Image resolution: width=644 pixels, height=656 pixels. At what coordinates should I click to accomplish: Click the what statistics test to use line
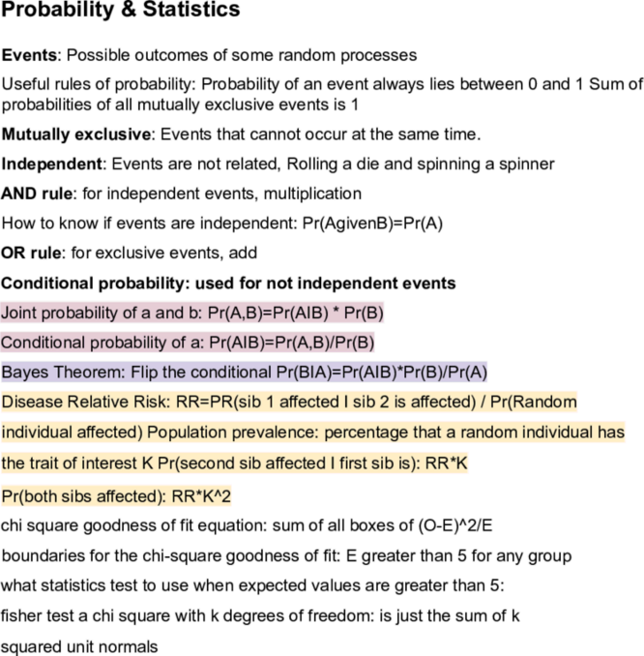252,585
